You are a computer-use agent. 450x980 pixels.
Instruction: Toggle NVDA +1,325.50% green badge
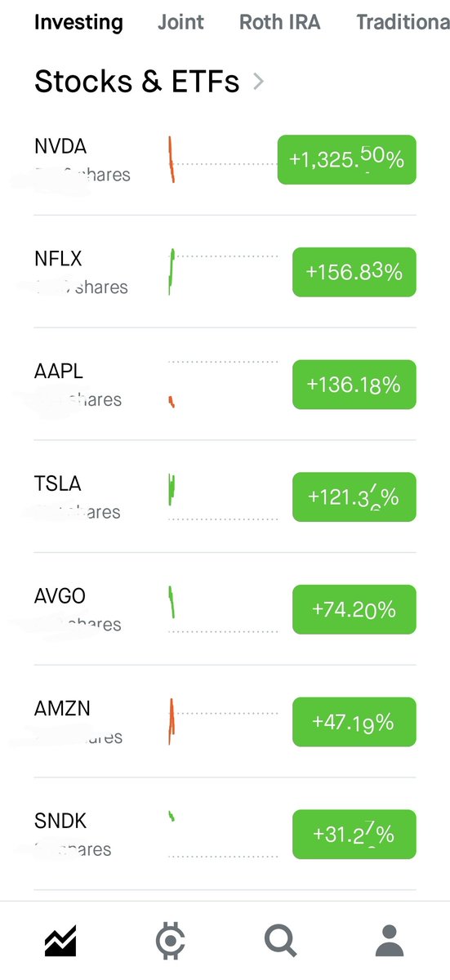[347, 159]
